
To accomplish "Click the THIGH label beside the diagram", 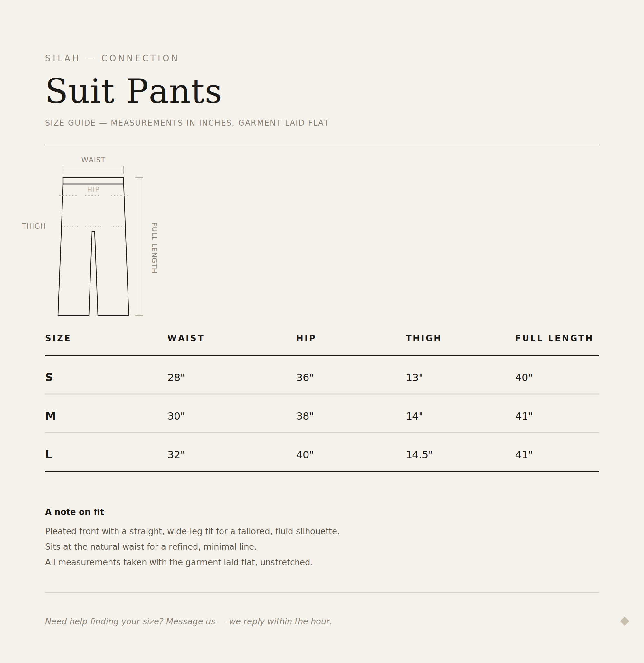I will [x=33, y=226].
